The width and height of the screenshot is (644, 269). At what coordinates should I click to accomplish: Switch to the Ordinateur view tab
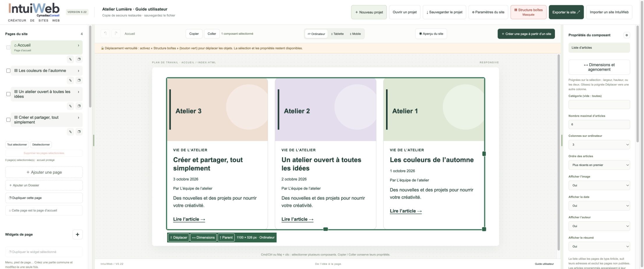[316, 34]
